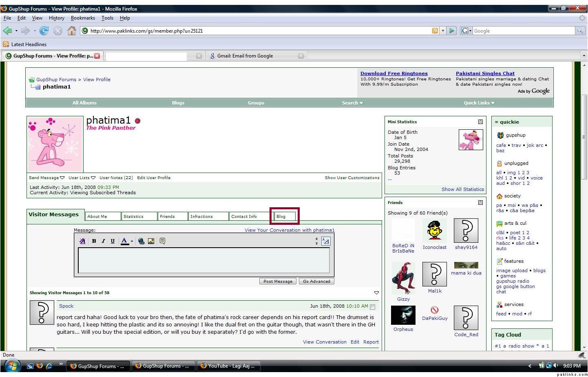The width and height of the screenshot is (588, 377).
Task: Tick the checkbox on Spock's visitor message
Action: [372, 307]
